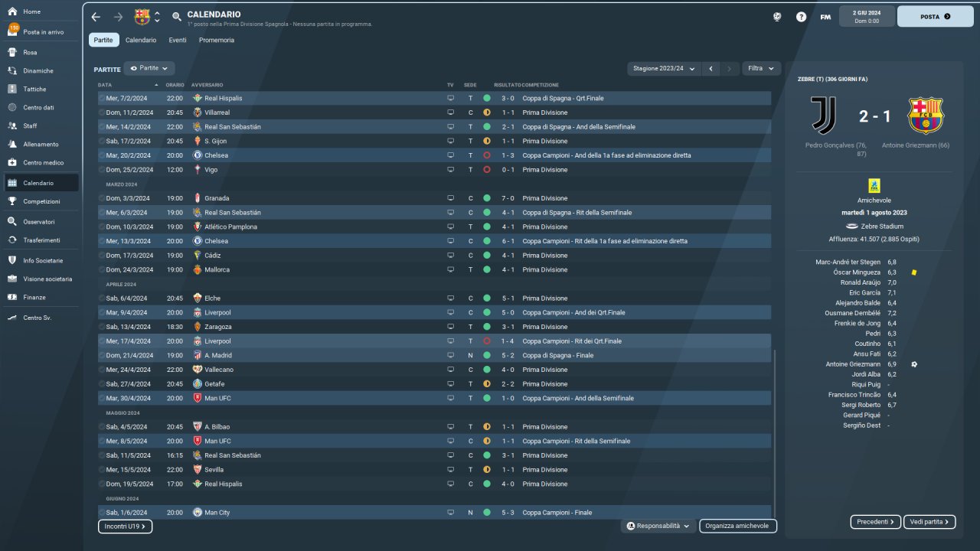This screenshot has height=551, width=980.
Task: Open the globe world icon in top bar
Action: 777,17
